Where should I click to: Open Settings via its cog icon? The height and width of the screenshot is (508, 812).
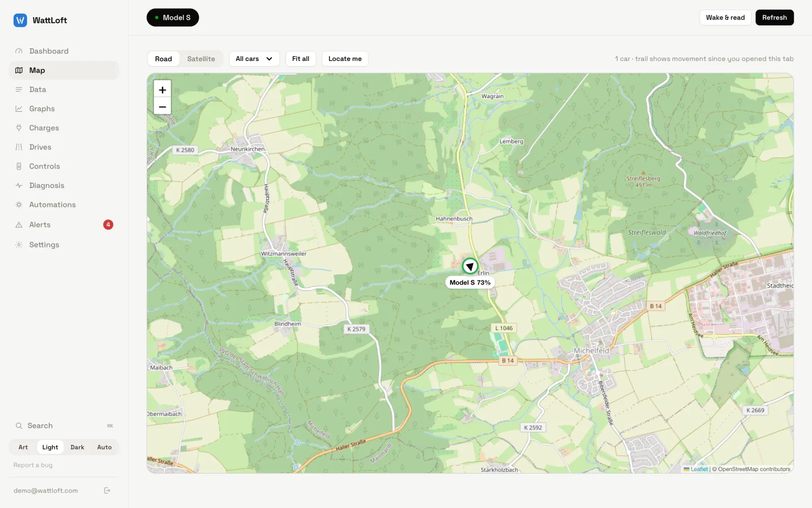tap(19, 245)
